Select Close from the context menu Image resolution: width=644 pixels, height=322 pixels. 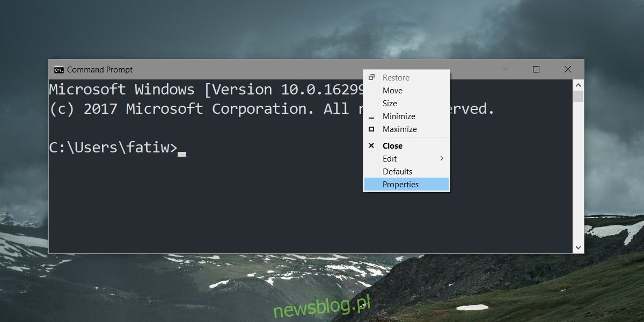pyautogui.click(x=392, y=145)
